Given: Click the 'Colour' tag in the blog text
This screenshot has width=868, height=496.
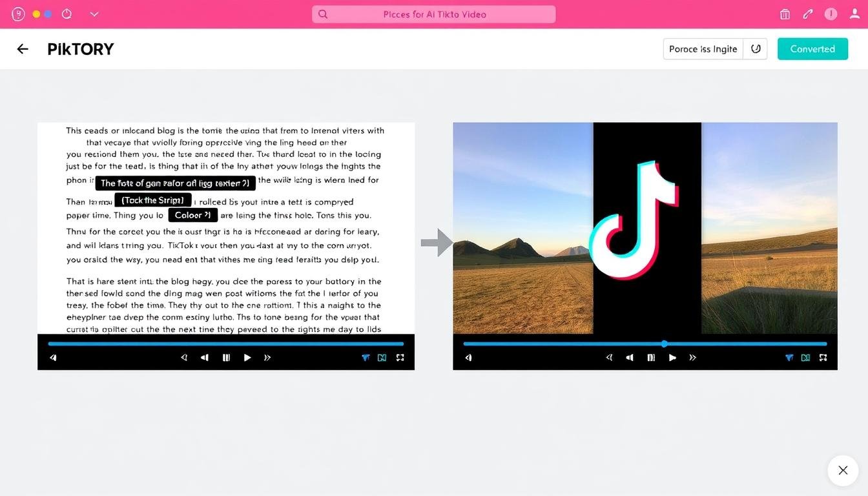Looking at the screenshot, I should [192, 215].
